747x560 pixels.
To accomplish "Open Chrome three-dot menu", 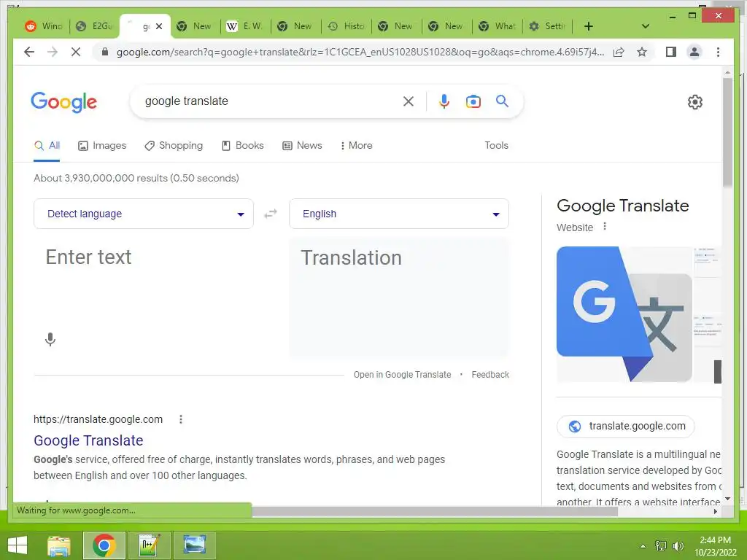I will (718, 52).
